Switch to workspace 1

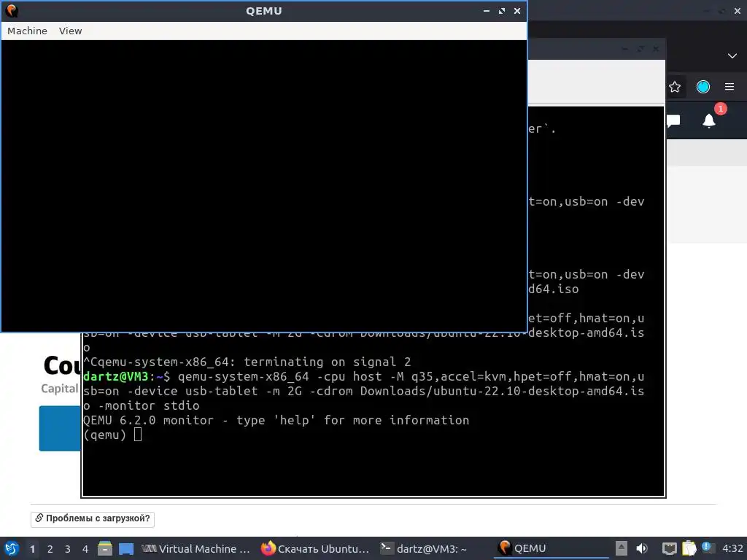(x=32, y=549)
